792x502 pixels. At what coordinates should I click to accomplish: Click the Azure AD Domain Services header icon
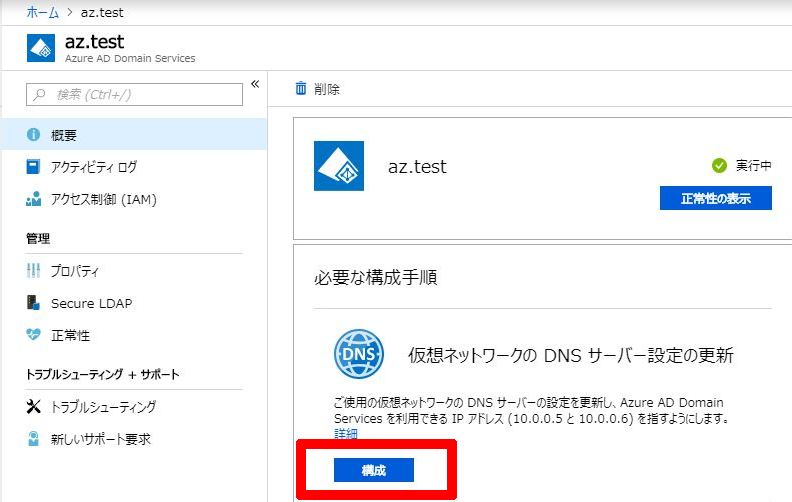pyautogui.click(x=41, y=48)
